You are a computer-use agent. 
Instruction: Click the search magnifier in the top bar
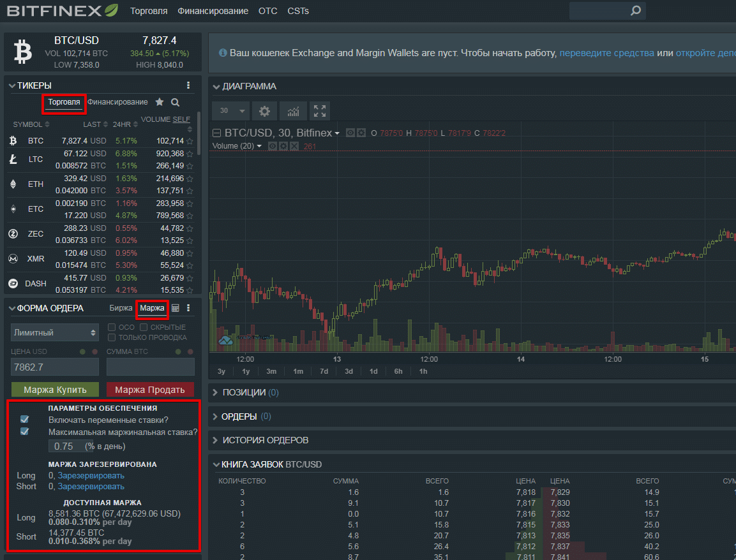click(636, 10)
